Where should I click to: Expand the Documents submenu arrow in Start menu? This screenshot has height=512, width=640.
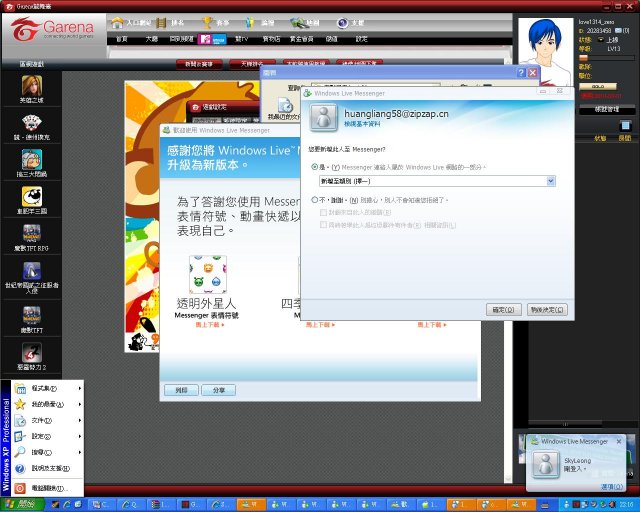tap(80, 420)
